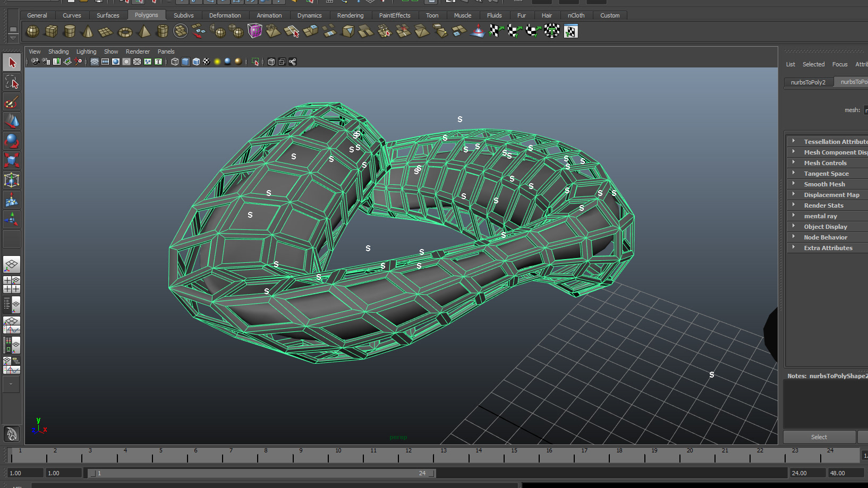The image size is (868, 488).
Task: Click the select camera icon in viewport toolbar
Action: coord(35,62)
